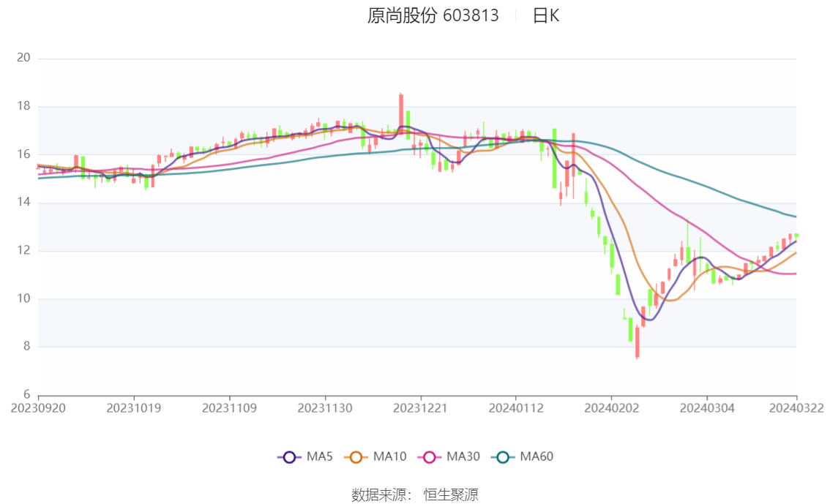This screenshot has width=830, height=504.
Task: Click x-axis date label 20240322
Action: pyautogui.click(x=796, y=408)
